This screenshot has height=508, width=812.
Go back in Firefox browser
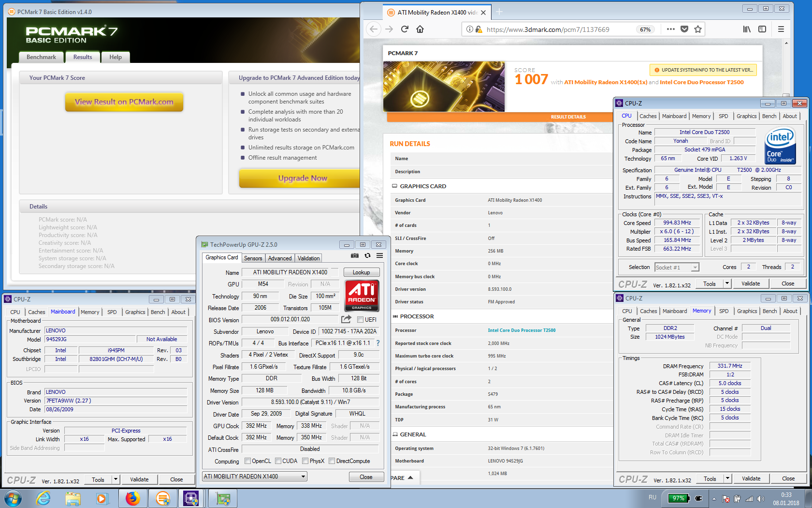coord(373,29)
